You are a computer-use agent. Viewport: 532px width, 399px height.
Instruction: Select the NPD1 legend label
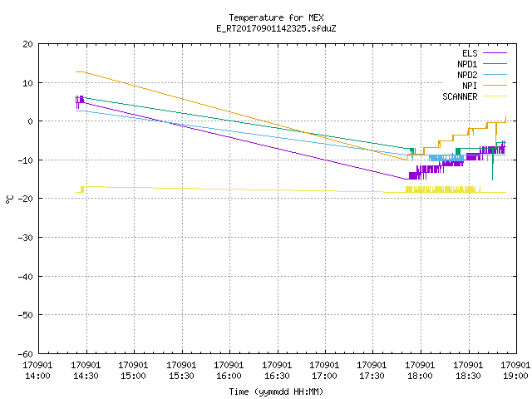click(467, 64)
